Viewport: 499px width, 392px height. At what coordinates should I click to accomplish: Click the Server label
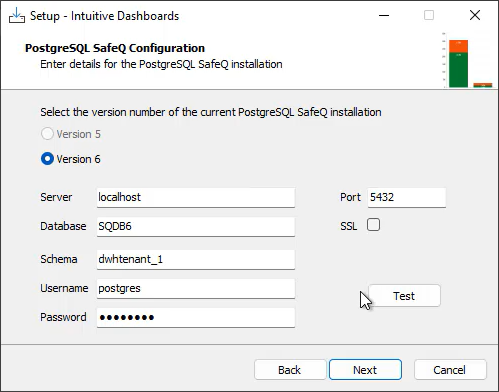coord(56,197)
